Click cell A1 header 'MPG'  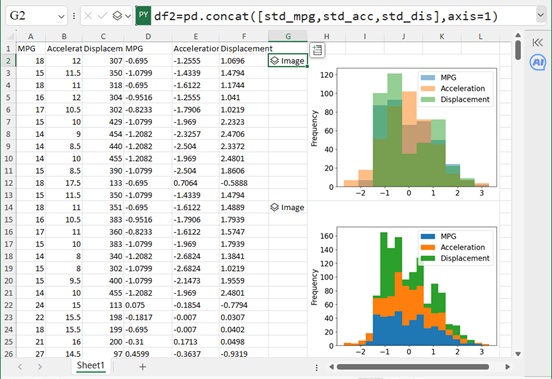[x=31, y=49]
